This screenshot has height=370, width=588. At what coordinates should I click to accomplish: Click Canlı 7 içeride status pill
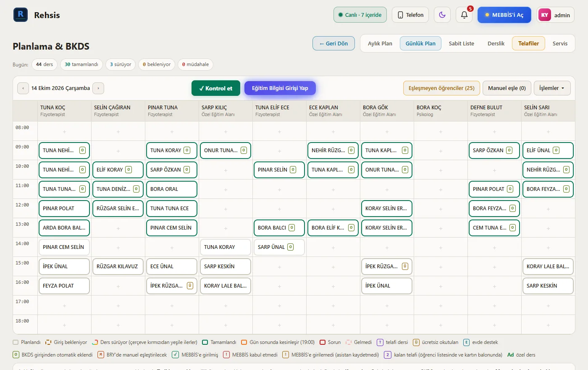[x=360, y=15]
